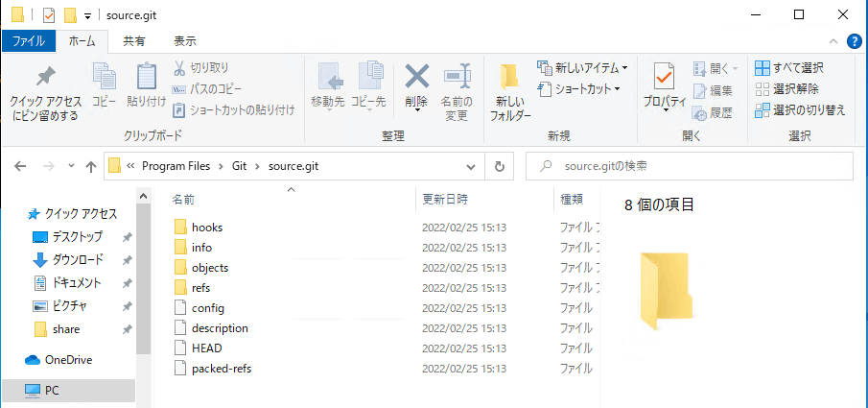Click Invert selection (選択の切り替え)
Image resolution: width=868 pixels, height=408 pixels.
coord(801,109)
